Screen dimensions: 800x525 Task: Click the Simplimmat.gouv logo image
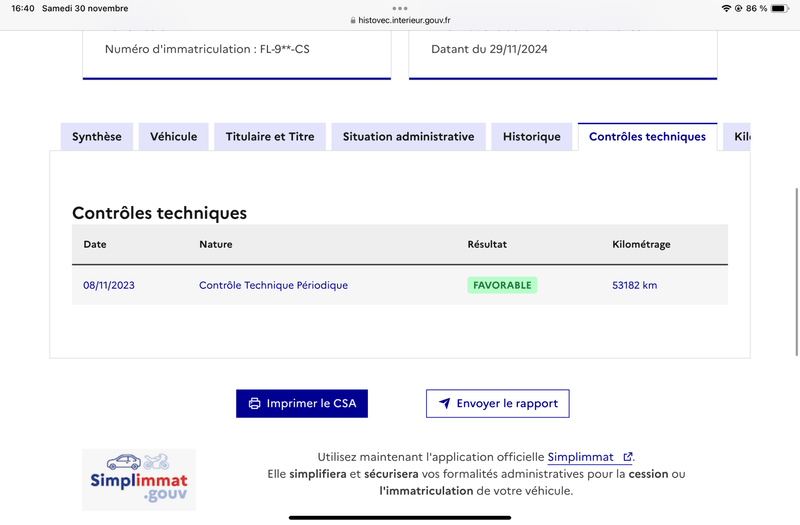139,480
